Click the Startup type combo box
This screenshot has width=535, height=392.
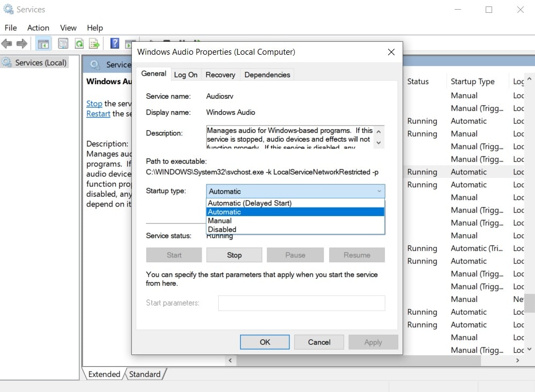point(295,191)
